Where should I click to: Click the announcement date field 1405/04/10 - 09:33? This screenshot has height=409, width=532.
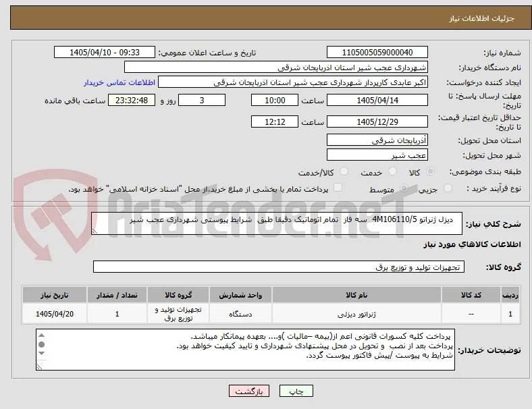click(x=105, y=53)
